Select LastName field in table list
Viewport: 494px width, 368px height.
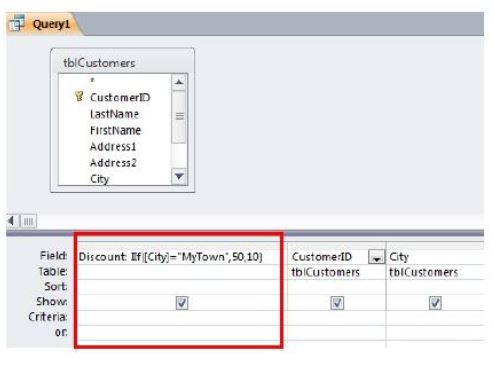coord(114,114)
